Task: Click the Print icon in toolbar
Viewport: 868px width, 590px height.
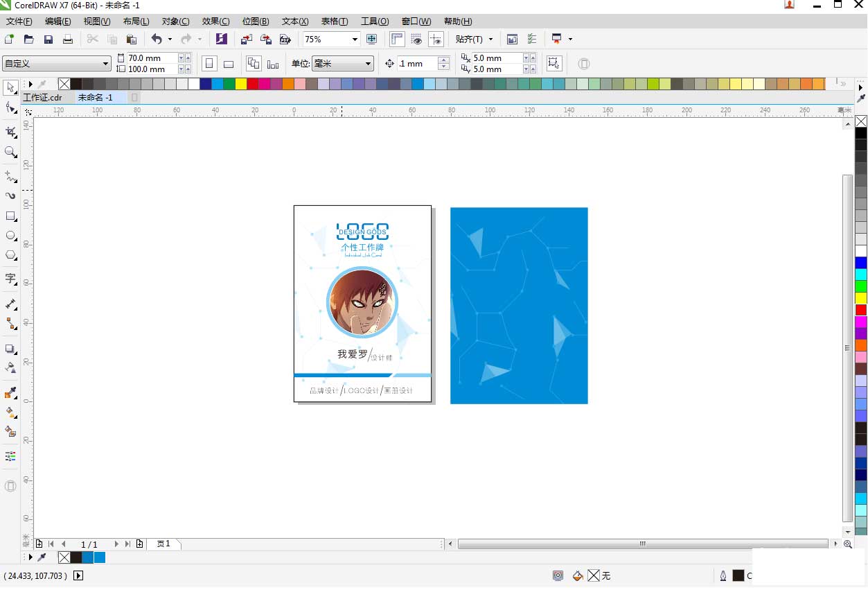Action: (68, 40)
